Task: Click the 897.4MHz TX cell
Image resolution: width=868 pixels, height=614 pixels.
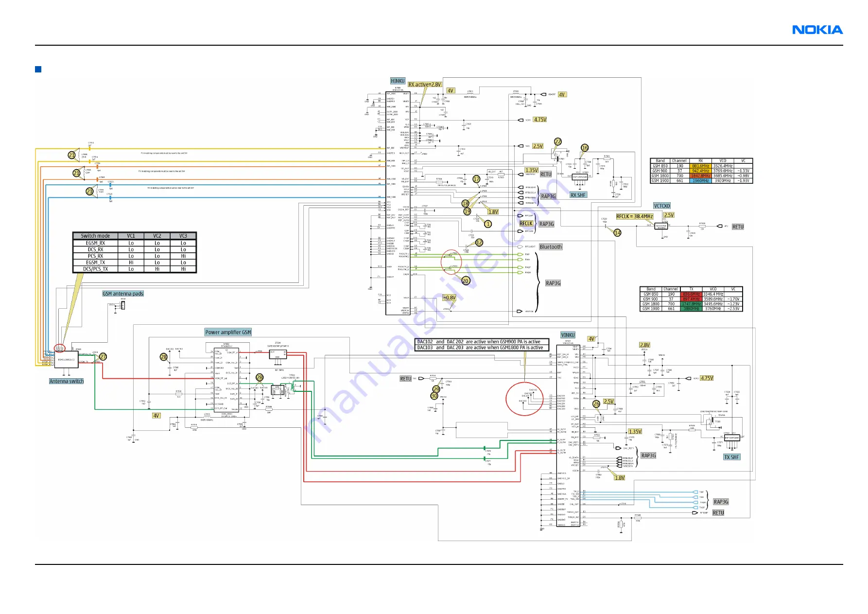Action: click(691, 299)
